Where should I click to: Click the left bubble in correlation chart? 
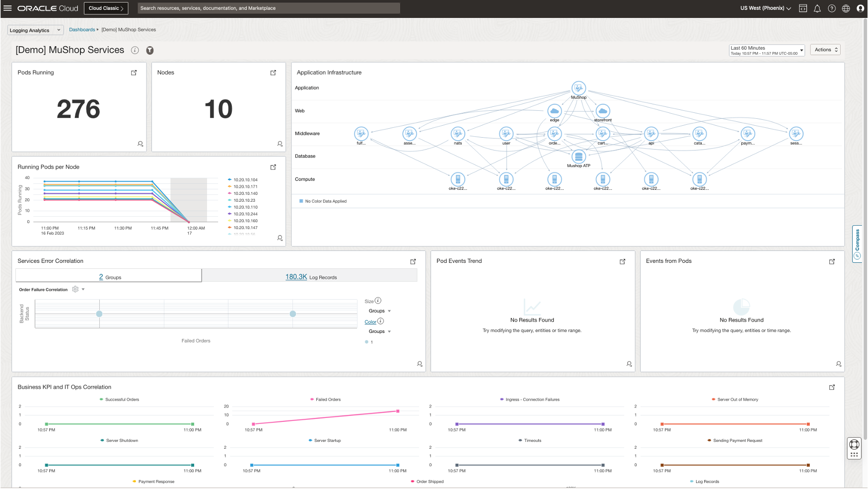coord(99,314)
